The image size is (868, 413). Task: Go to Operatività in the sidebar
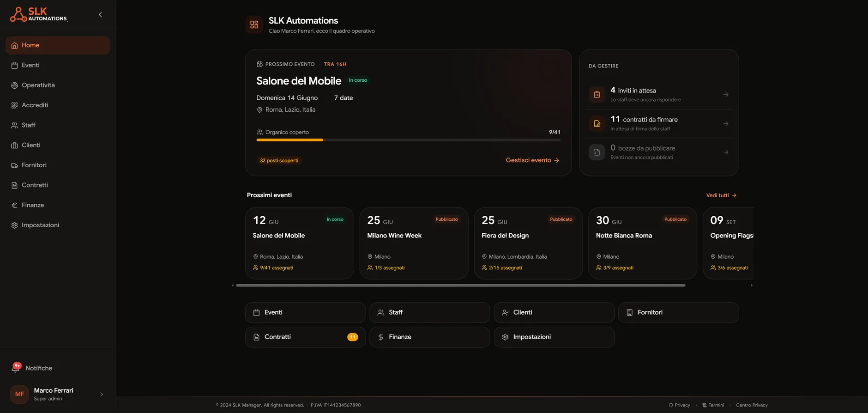58,85
